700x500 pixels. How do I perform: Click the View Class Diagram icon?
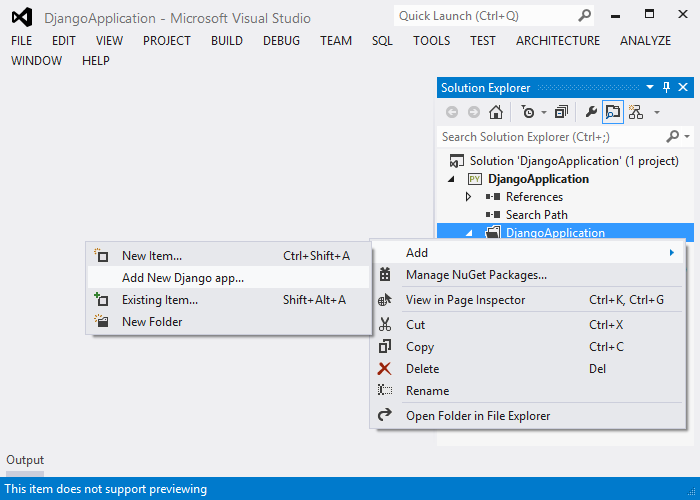click(x=636, y=112)
